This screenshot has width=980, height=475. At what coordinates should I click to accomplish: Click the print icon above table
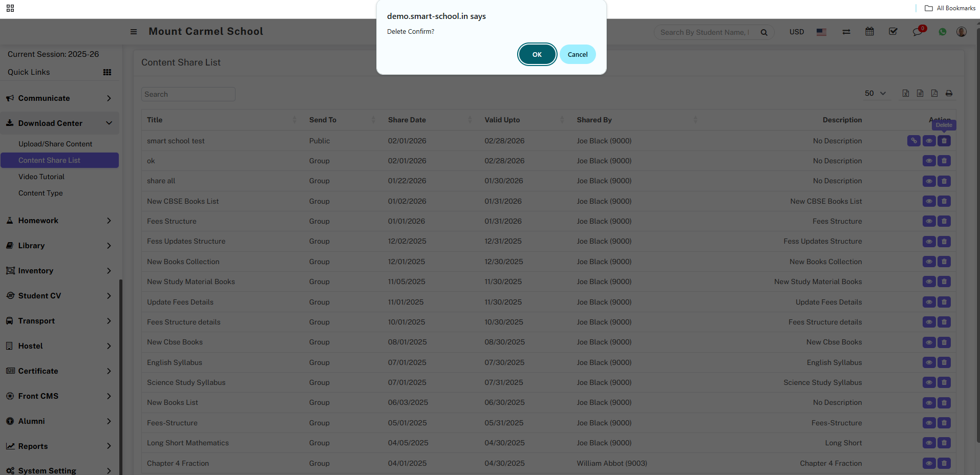[x=949, y=93]
